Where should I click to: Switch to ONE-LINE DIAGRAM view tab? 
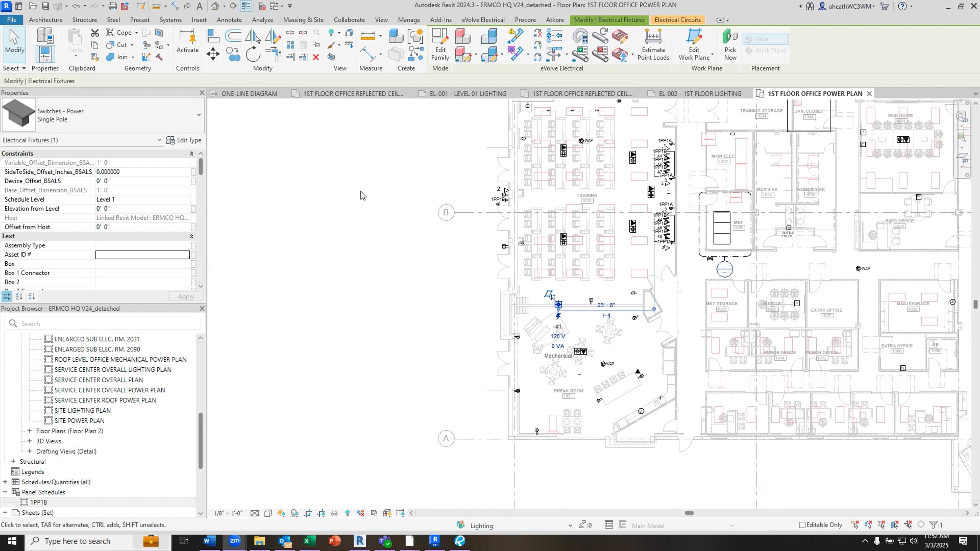pos(249,93)
